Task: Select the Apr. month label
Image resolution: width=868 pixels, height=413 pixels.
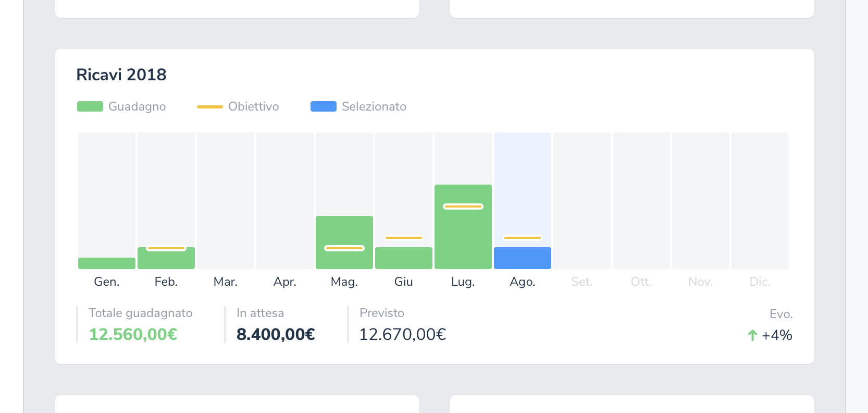Action: 284,282
